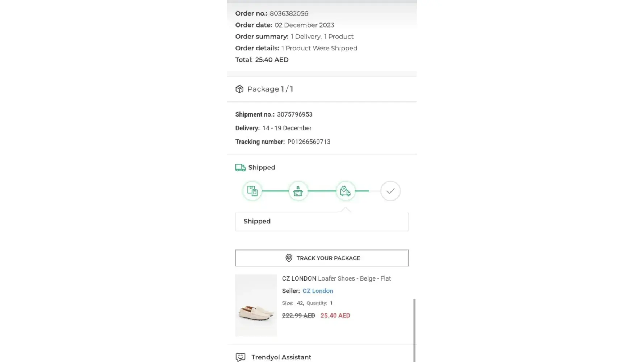Click the tracking number P01266560713

pyautogui.click(x=309, y=142)
